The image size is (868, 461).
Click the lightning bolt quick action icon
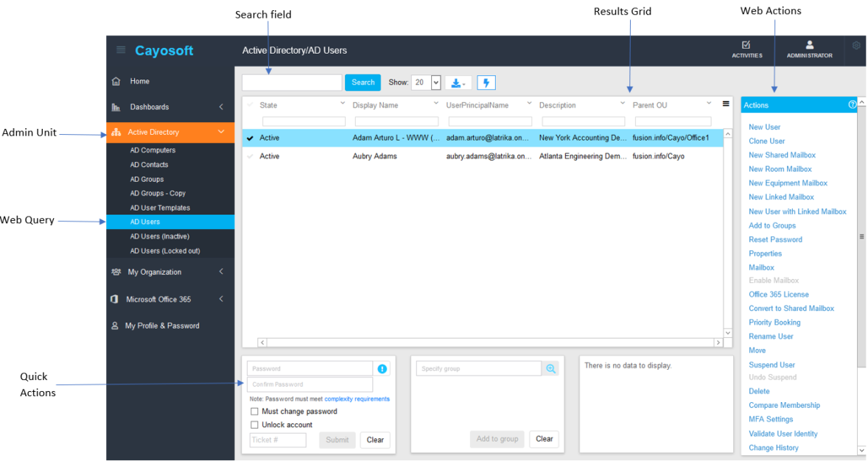[x=486, y=82]
